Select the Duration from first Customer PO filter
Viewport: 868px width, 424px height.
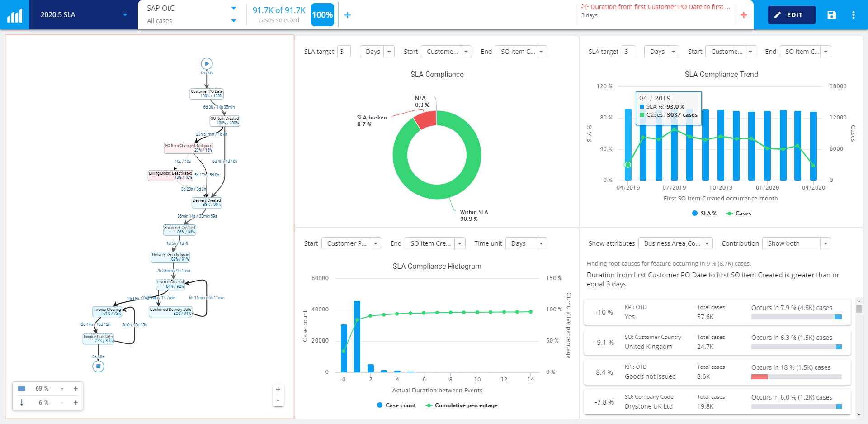(656, 7)
